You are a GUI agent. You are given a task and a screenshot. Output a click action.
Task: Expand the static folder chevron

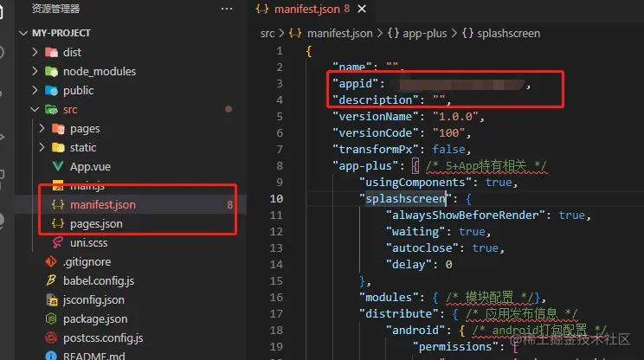coord(42,147)
